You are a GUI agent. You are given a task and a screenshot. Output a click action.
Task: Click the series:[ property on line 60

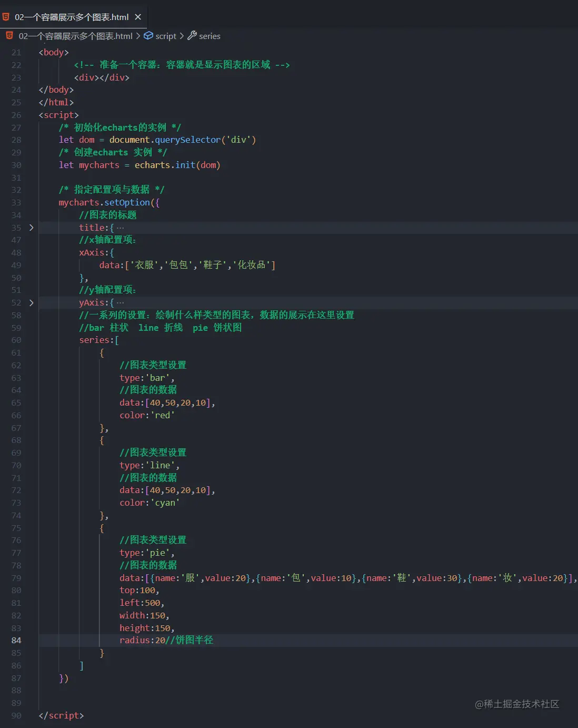[x=99, y=340]
